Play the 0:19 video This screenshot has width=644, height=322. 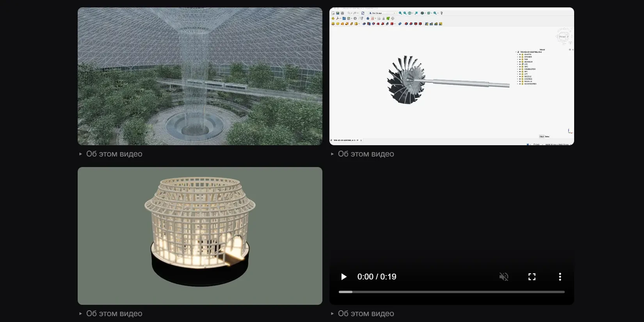point(344,277)
